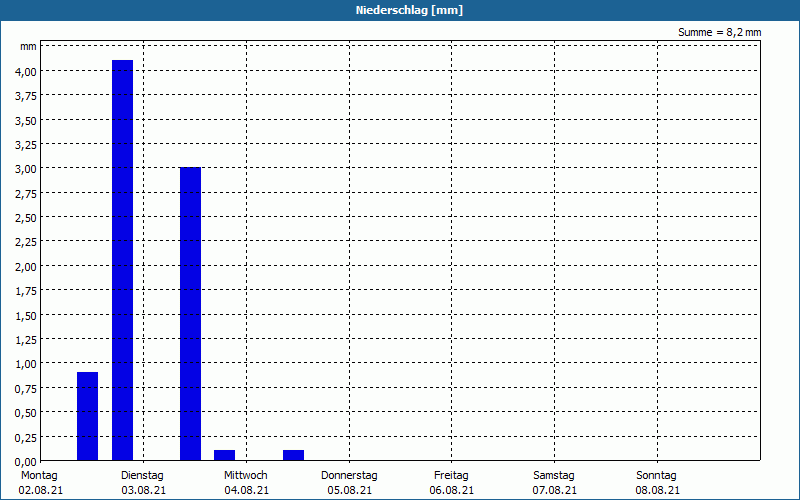Click the 3,50 y-axis value
Screen dimensions: 800x500
point(26,121)
